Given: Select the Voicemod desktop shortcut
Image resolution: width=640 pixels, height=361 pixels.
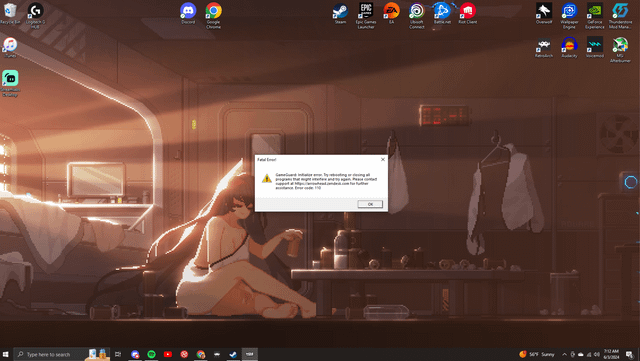Looking at the screenshot, I should tap(595, 47).
